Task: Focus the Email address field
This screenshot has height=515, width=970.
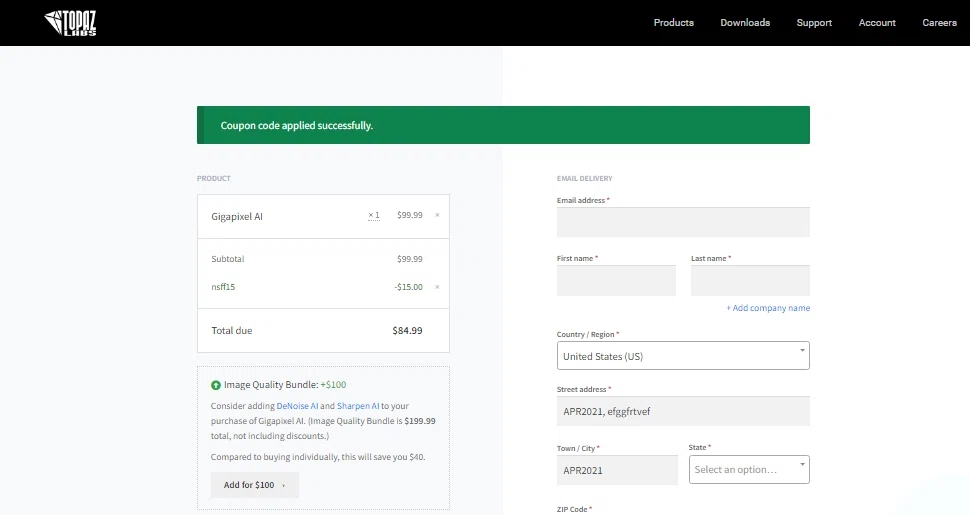Action: [683, 222]
